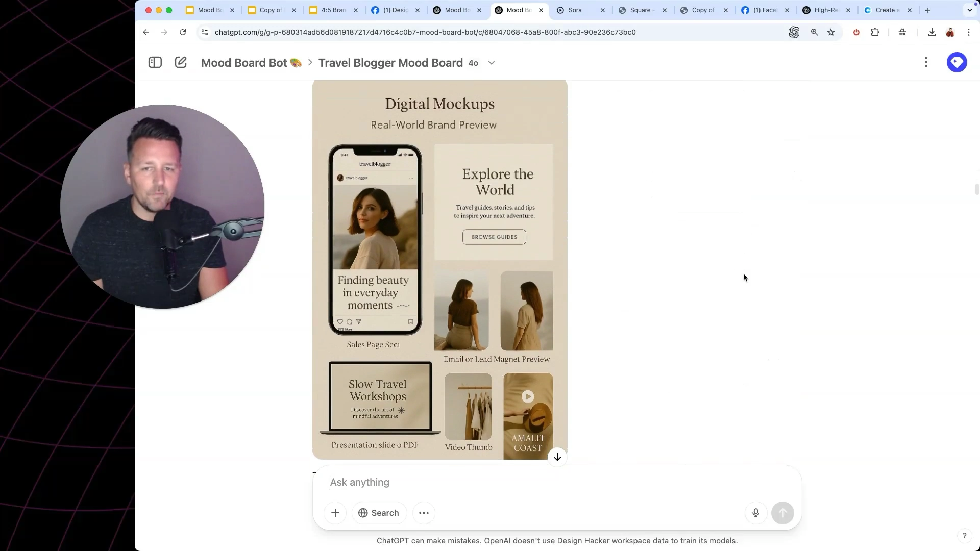
Task: Click the page scrollbar thumb
Action: pos(976,189)
